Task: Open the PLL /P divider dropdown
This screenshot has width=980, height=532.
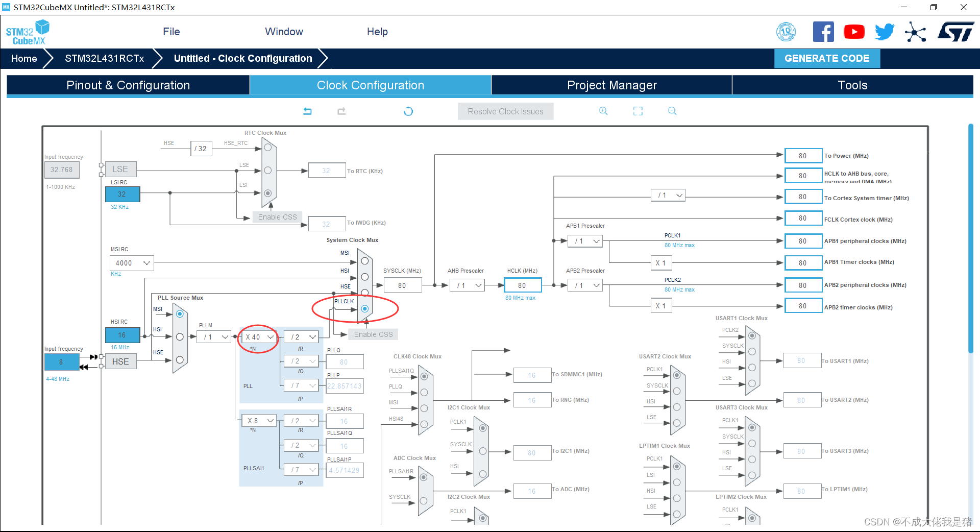Action: coord(301,385)
